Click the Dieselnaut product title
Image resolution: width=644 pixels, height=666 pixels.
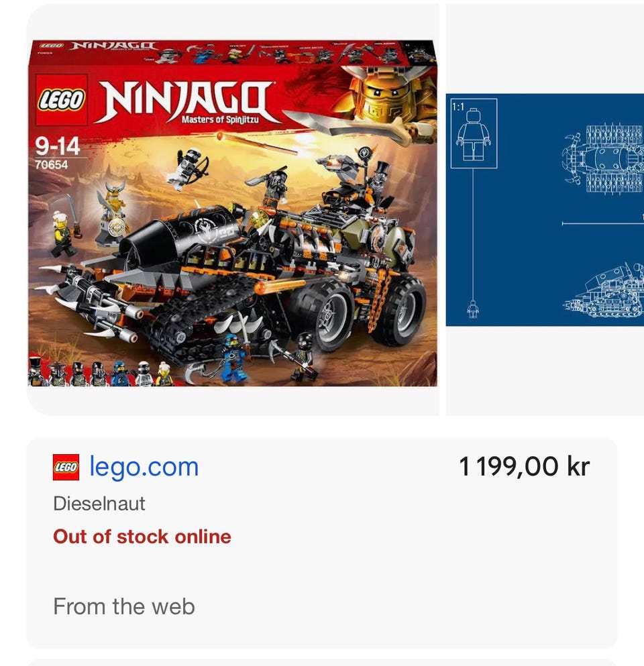(x=99, y=504)
